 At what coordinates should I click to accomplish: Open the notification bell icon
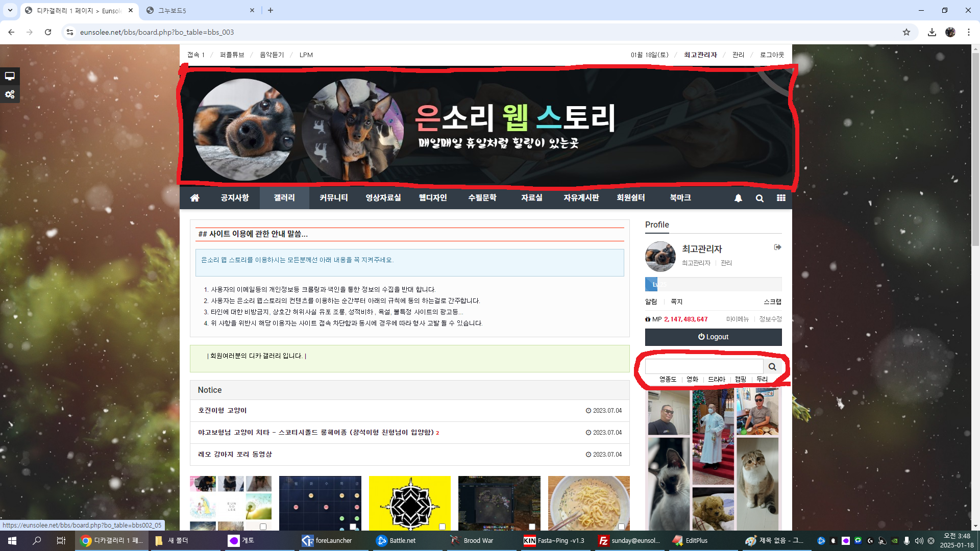(x=738, y=198)
